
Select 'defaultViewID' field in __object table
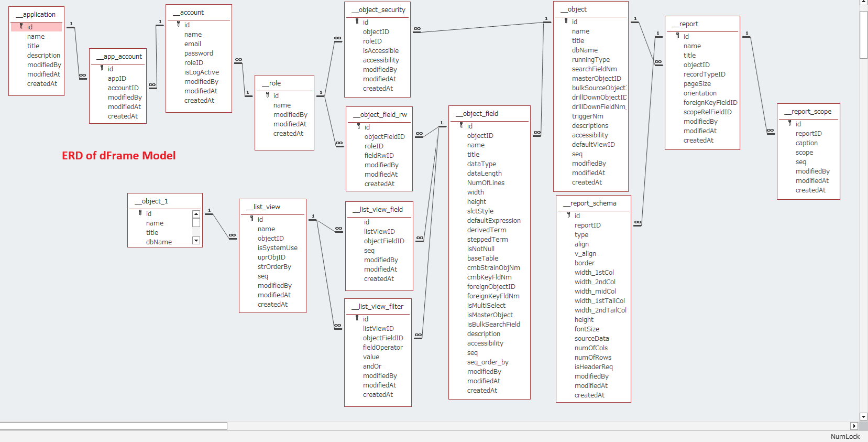tap(594, 144)
